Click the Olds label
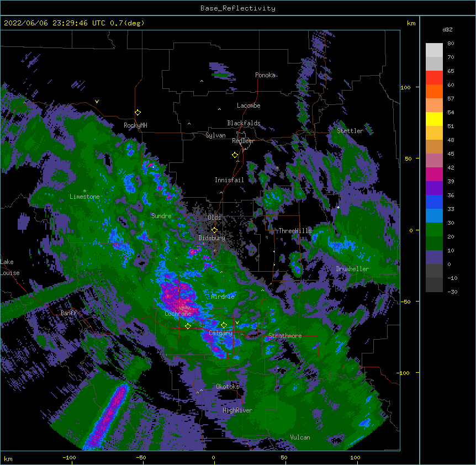Screen dimensions: 476x465 [x=214, y=218]
